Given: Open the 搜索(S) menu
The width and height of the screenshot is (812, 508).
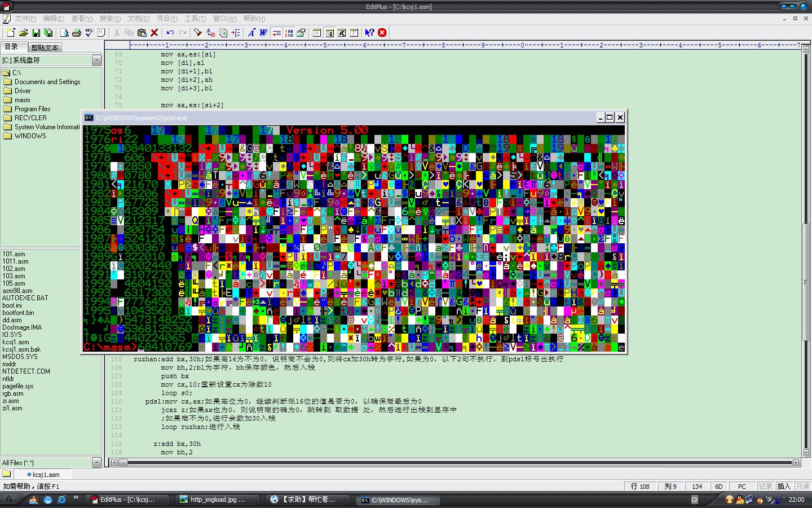Looking at the screenshot, I should (x=110, y=19).
